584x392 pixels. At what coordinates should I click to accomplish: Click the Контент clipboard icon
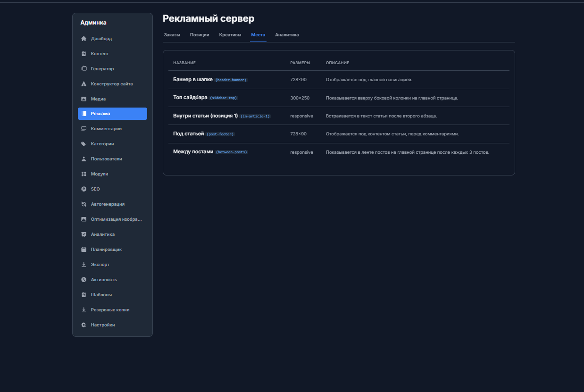[x=84, y=54]
